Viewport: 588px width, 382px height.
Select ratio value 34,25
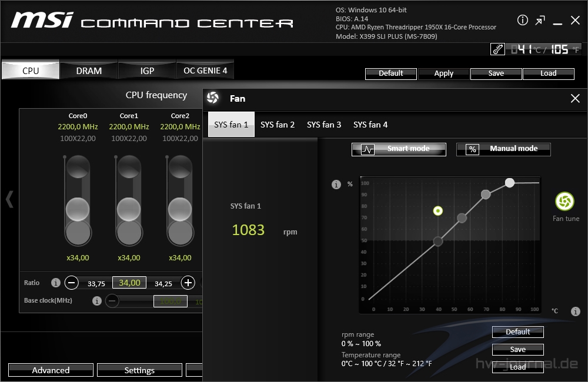pyautogui.click(x=163, y=284)
